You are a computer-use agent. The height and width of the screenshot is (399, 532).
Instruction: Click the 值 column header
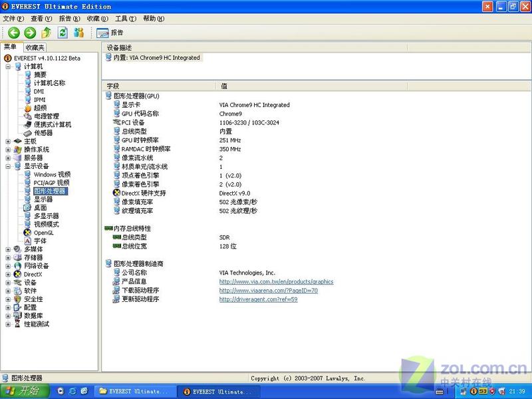pyautogui.click(x=311, y=86)
